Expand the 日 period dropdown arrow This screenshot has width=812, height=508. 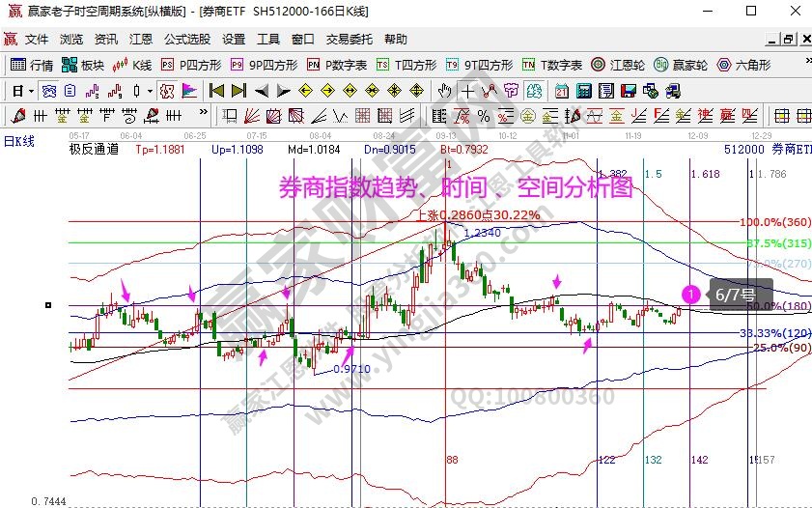coord(31,91)
